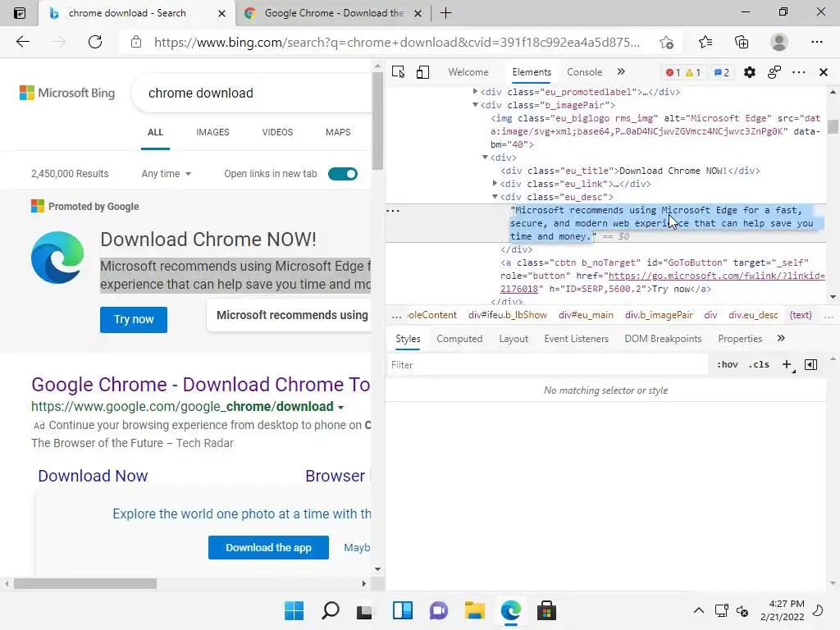Image resolution: width=840 pixels, height=630 pixels.
Task: Activate the DevTools inspect element tool
Action: (x=398, y=72)
